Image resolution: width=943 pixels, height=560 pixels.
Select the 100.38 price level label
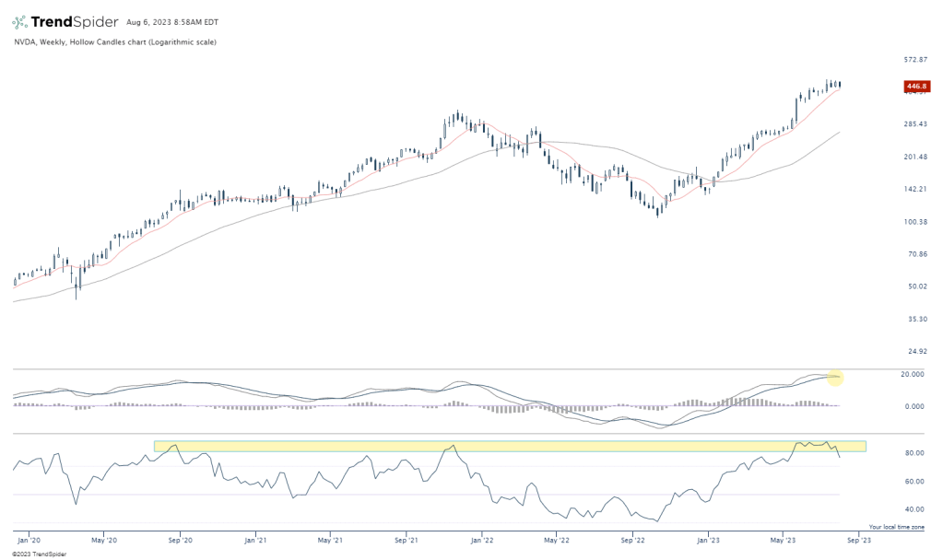click(914, 221)
